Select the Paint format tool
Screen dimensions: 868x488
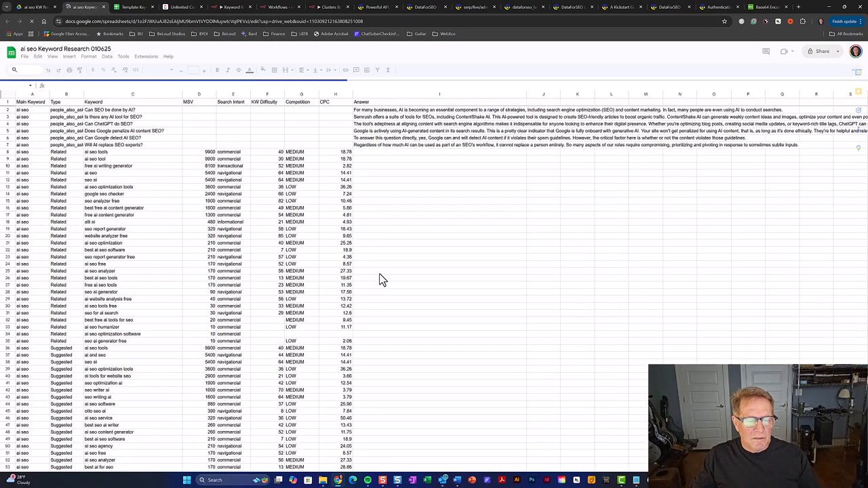point(79,70)
